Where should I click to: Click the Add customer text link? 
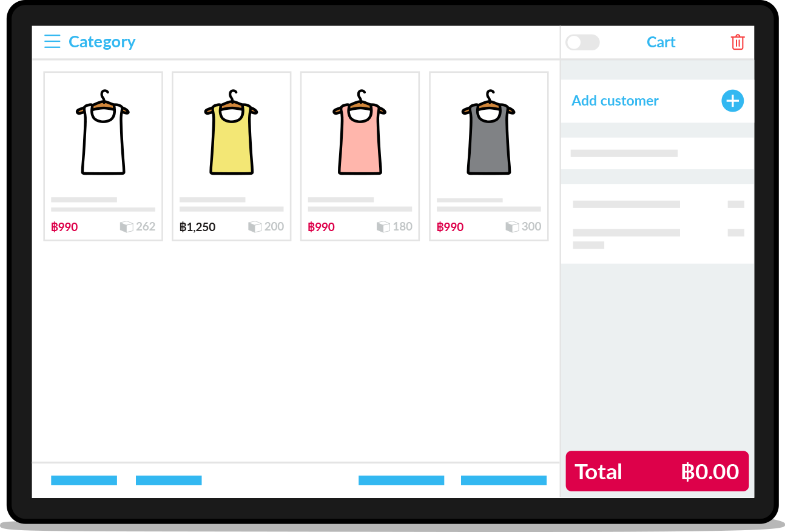615,101
